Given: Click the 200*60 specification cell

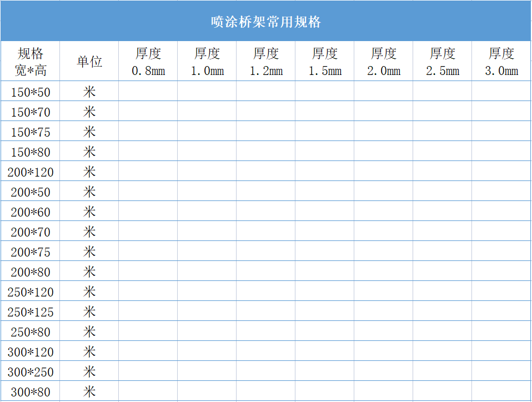Looking at the screenshot, I should point(31,212).
